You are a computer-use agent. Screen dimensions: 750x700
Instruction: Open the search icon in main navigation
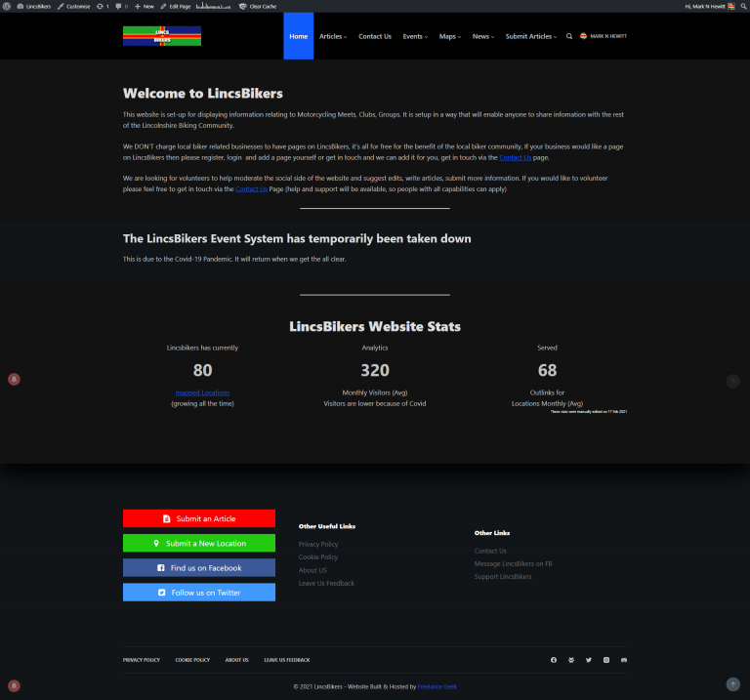point(569,36)
